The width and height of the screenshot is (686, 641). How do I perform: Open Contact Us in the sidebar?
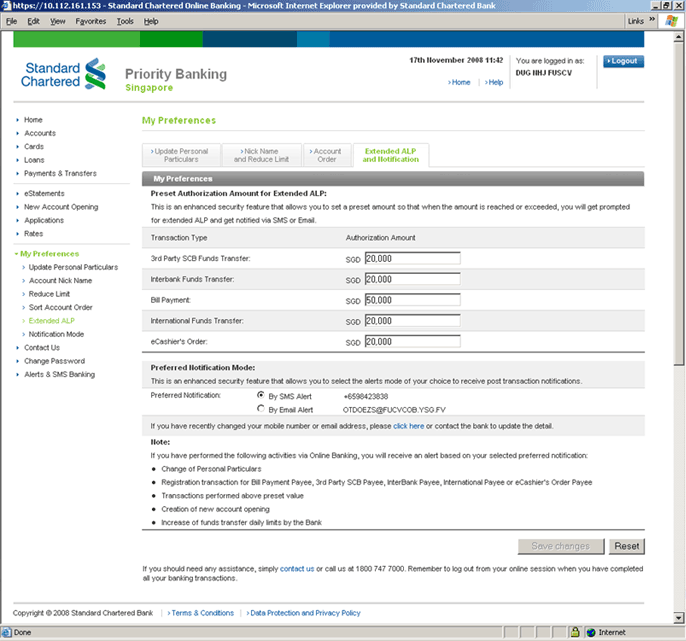[42, 348]
